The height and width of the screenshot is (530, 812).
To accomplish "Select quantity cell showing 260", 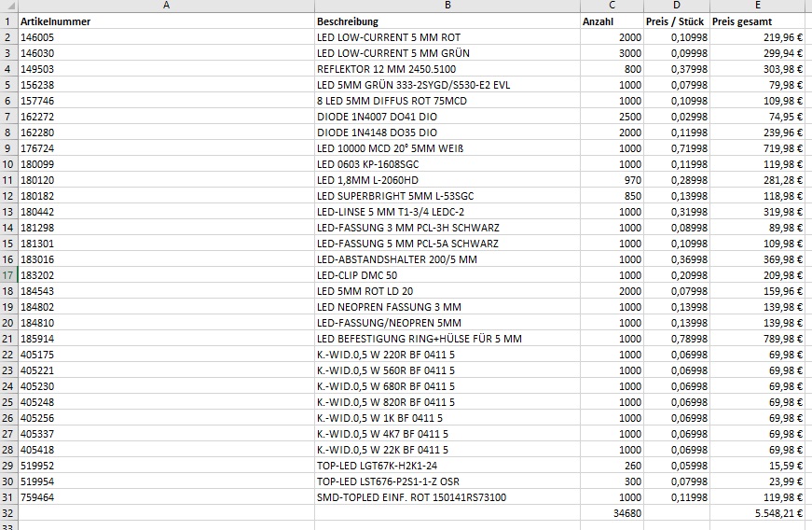I will pyautogui.click(x=612, y=466).
